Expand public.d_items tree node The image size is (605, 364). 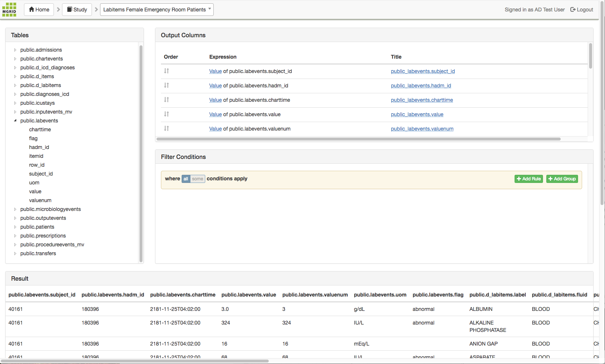pyautogui.click(x=15, y=76)
